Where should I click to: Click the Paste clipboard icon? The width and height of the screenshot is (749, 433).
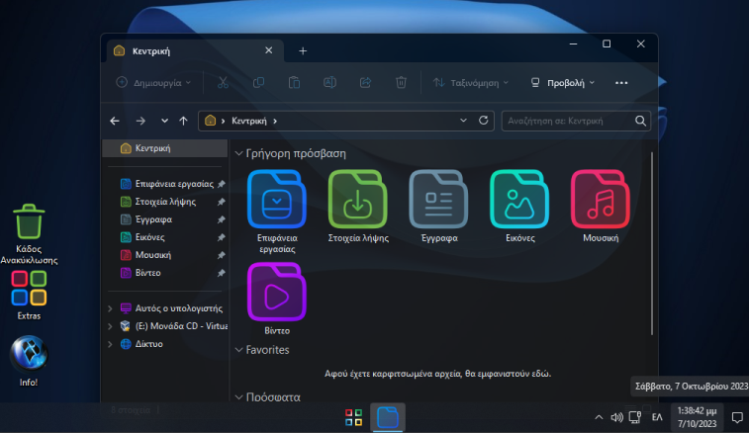294,83
